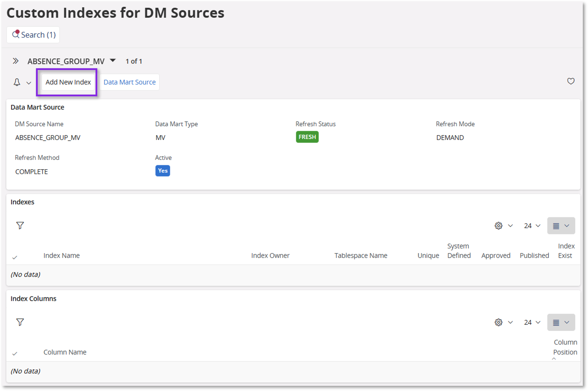This screenshot has height=391, width=588.
Task: Sort by Index Owner column
Action: click(x=270, y=255)
